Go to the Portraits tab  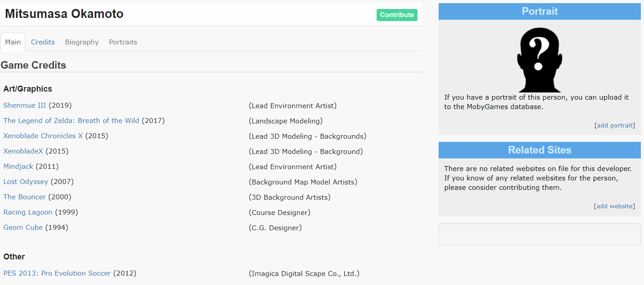[123, 42]
